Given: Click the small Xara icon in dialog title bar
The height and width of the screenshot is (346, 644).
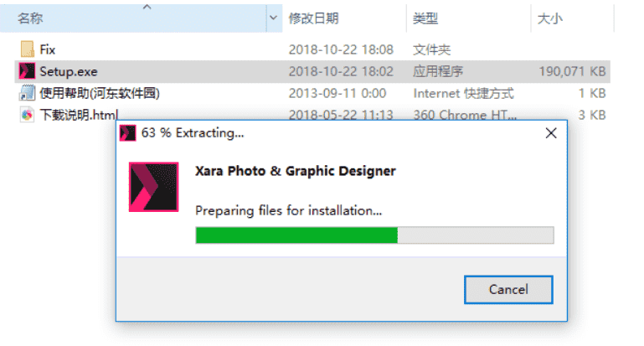Looking at the screenshot, I should (128, 133).
